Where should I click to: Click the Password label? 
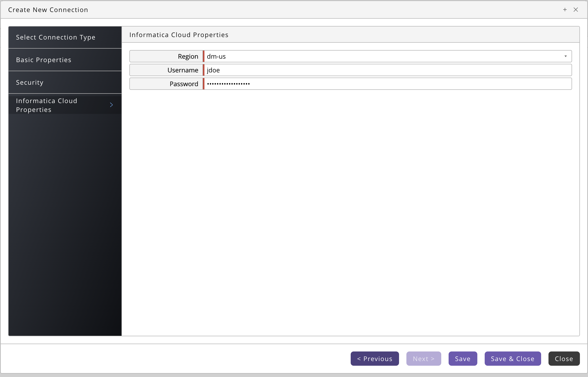tap(184, 84)
